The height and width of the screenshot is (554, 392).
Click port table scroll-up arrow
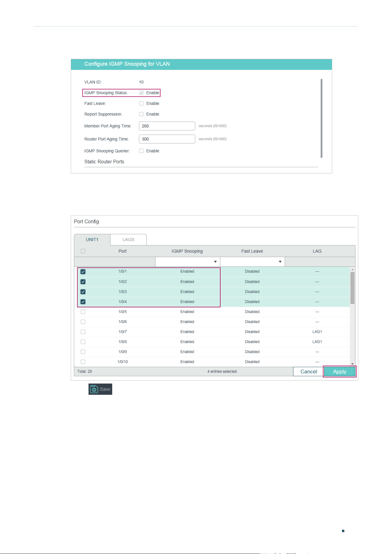[x=352, y=270]
